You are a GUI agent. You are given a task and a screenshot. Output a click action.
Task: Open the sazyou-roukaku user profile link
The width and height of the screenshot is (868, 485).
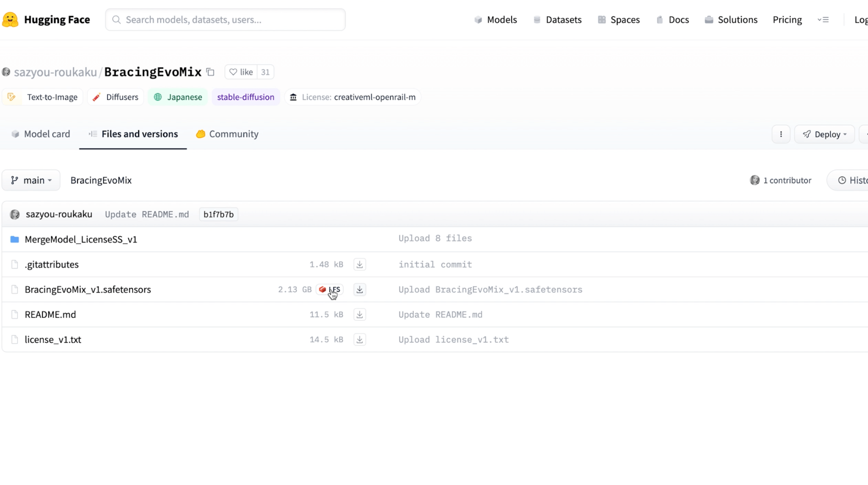click(55, 72)
